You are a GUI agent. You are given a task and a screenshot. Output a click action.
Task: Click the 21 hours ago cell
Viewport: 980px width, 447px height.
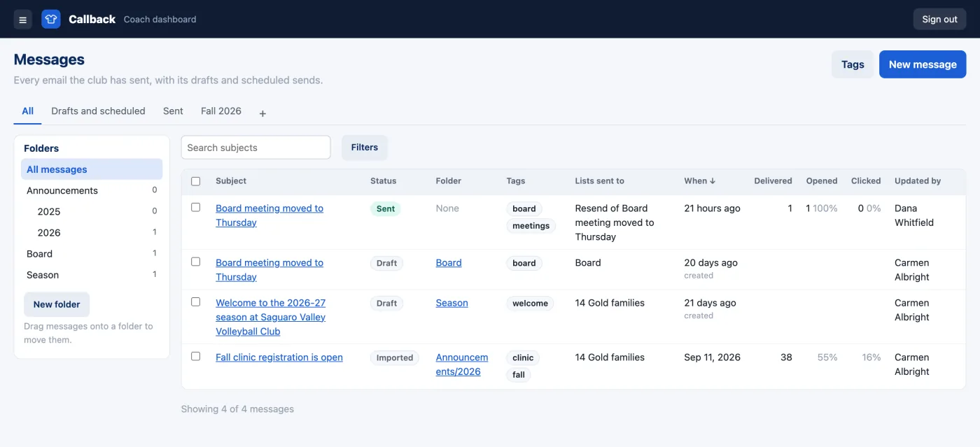tap(712, 208)
